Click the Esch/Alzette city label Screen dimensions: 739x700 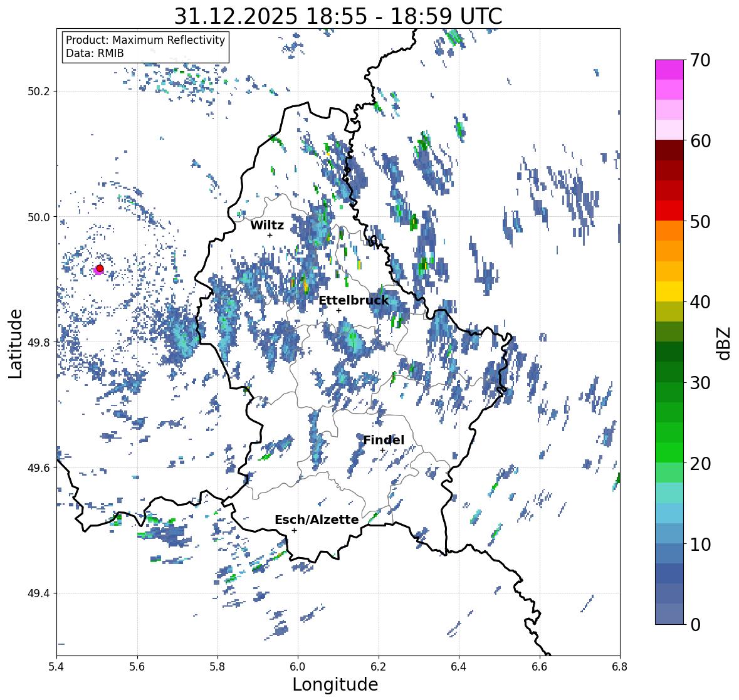pyautogui.click(x=317, y=520)
